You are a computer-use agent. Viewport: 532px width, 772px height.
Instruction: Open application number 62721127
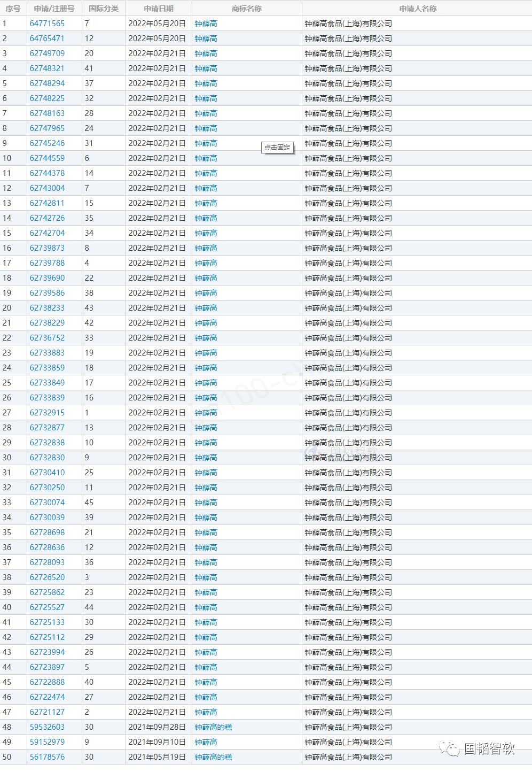(47, 712)
